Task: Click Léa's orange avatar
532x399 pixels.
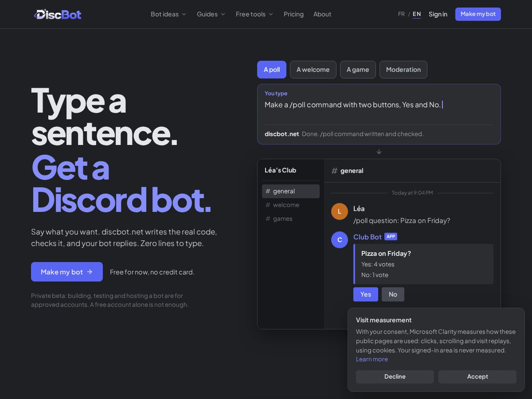Action: pyautogui.click(x=340, y=211)
